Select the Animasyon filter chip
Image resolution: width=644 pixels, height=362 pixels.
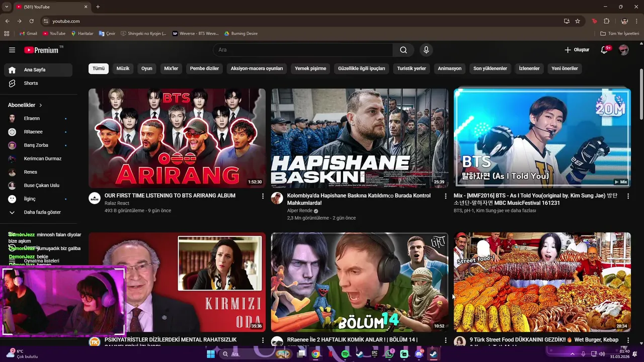(x=449, y=68)
